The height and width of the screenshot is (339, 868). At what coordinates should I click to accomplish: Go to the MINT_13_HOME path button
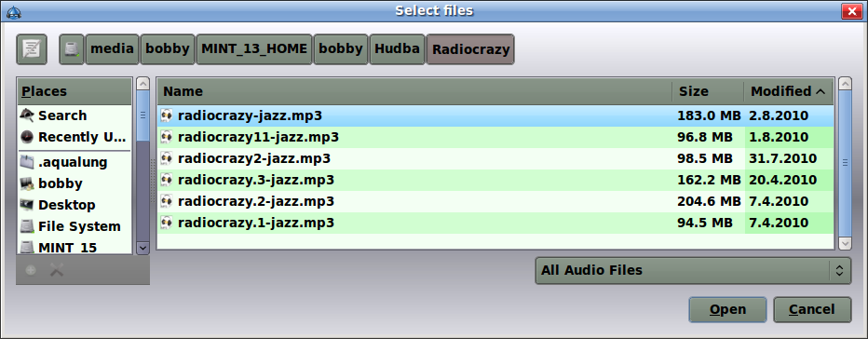pos(254,48)
